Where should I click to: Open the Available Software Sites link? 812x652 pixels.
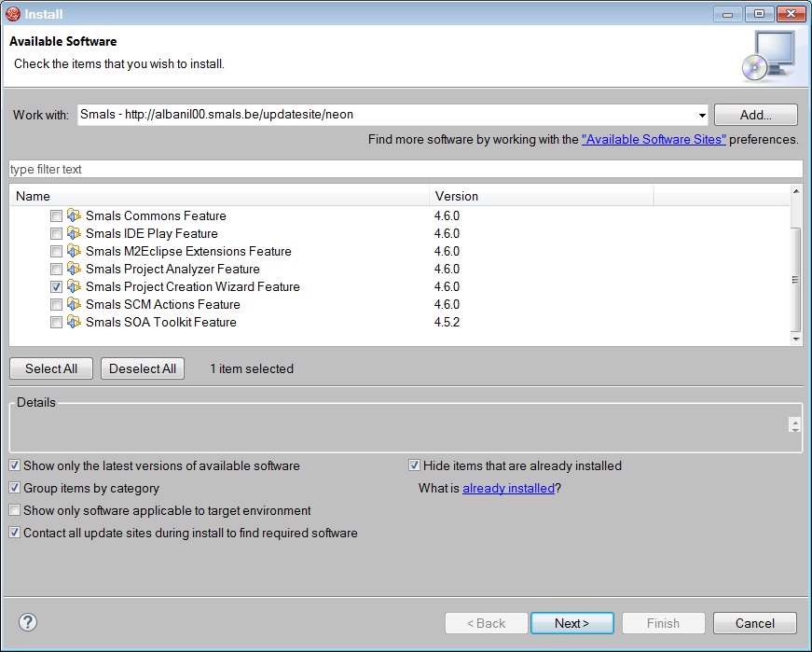click(654, 139)
